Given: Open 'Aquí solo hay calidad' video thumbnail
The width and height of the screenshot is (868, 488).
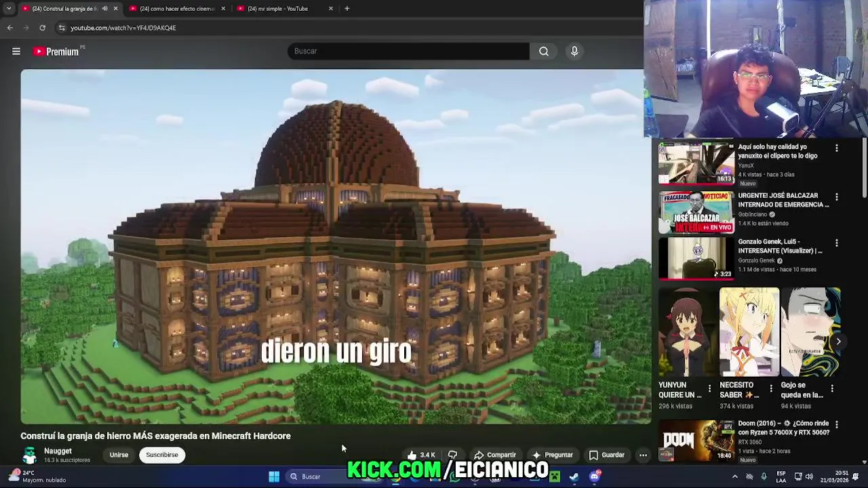Looking at the screenshot, I should 696,163.
